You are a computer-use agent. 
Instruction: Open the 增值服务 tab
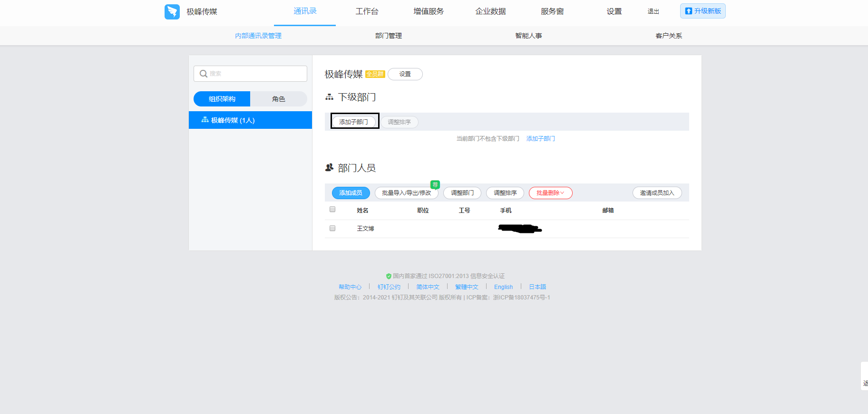[x=429, y=11]
